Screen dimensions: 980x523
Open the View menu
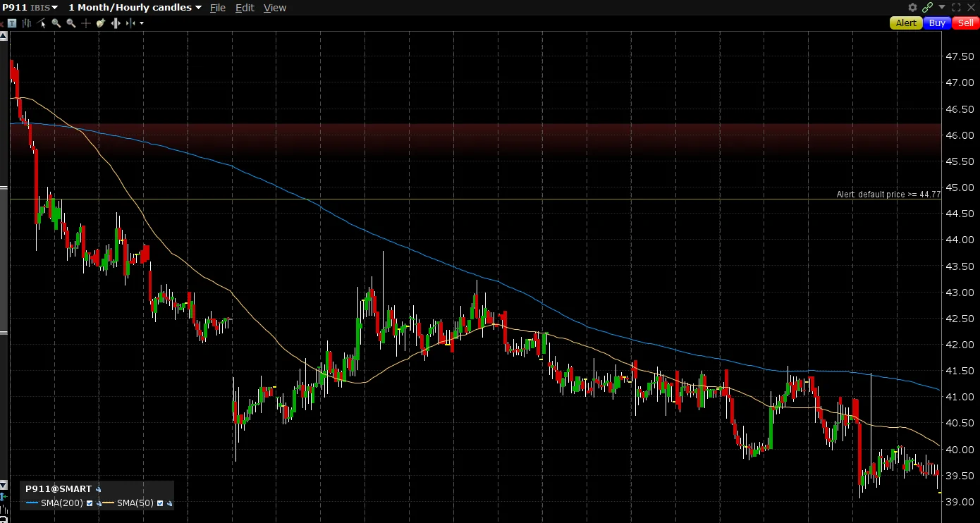click(x=275, y=8)
